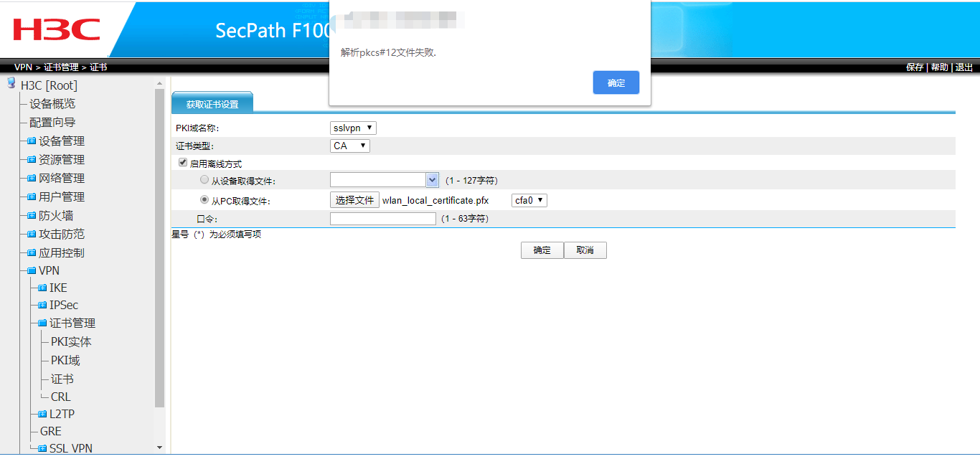
Task: Open the cfa0 storage dropdown
Action: [529, 201]
